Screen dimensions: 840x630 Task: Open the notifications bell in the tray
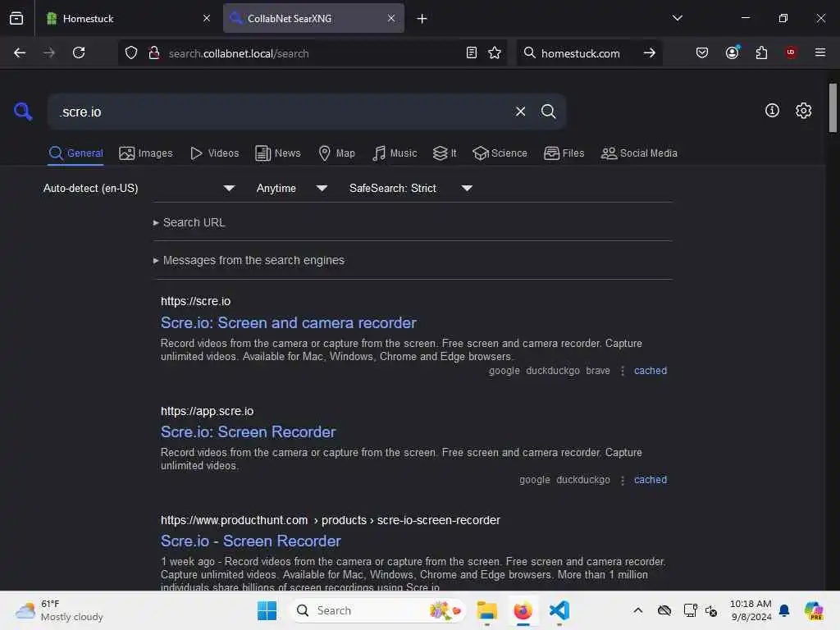point(784,610)
